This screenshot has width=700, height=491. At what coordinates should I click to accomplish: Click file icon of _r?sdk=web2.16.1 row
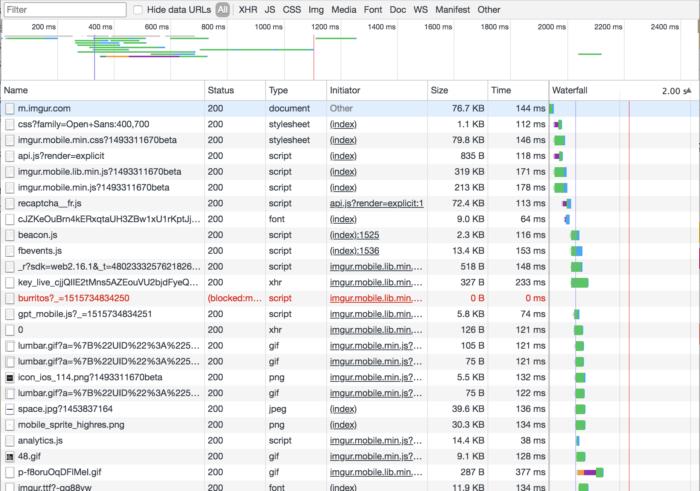[x=10, y=267]
